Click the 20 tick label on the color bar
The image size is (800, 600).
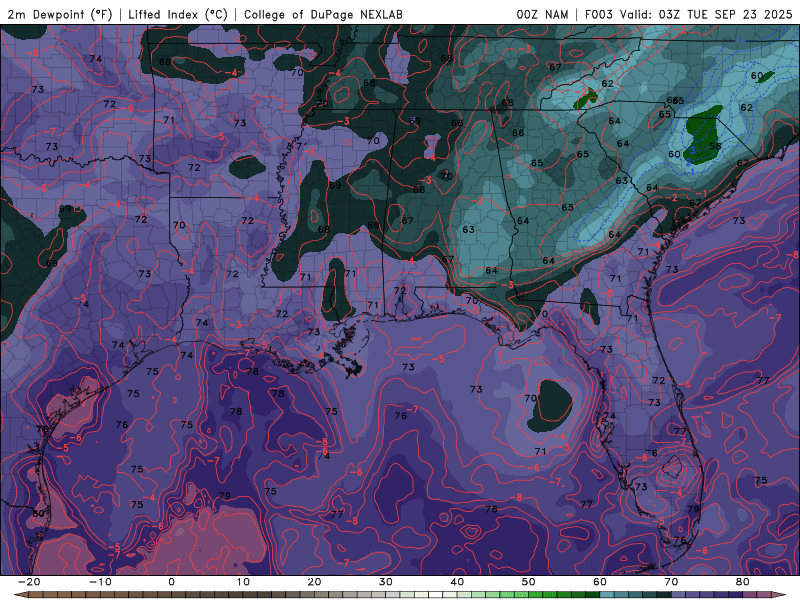[x=314, y=582]
